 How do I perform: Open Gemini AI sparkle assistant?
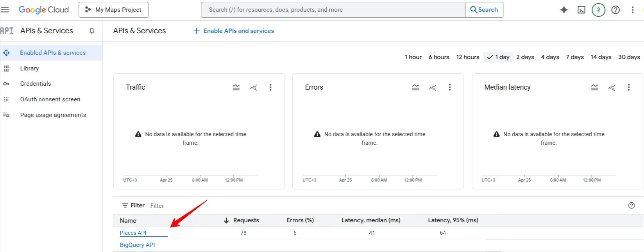(564, 10)
